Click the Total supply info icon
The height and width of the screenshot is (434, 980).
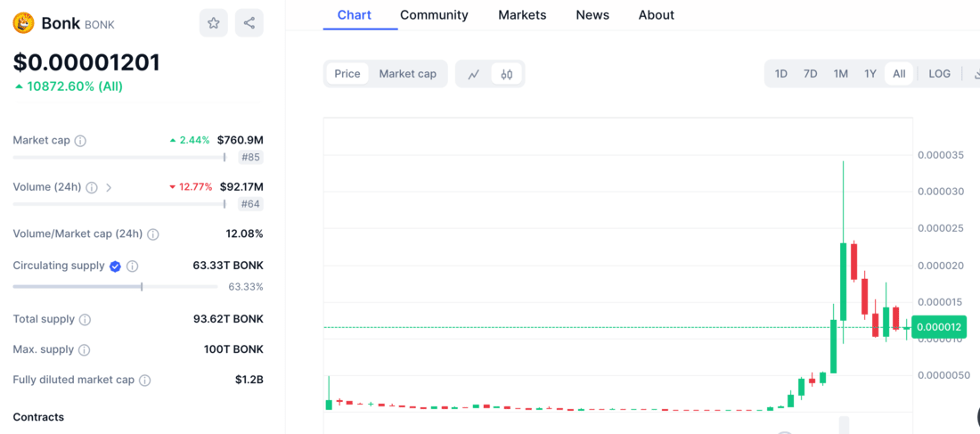85,320
